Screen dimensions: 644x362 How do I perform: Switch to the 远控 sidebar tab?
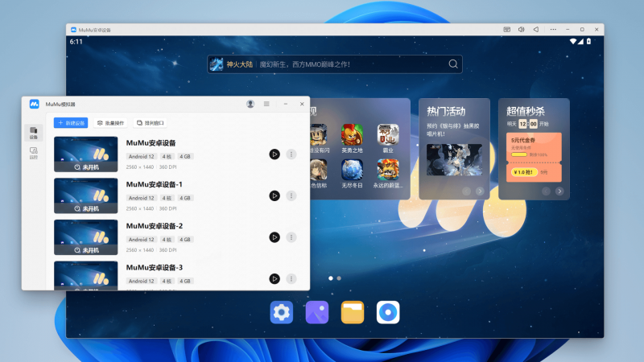(34, 152)
